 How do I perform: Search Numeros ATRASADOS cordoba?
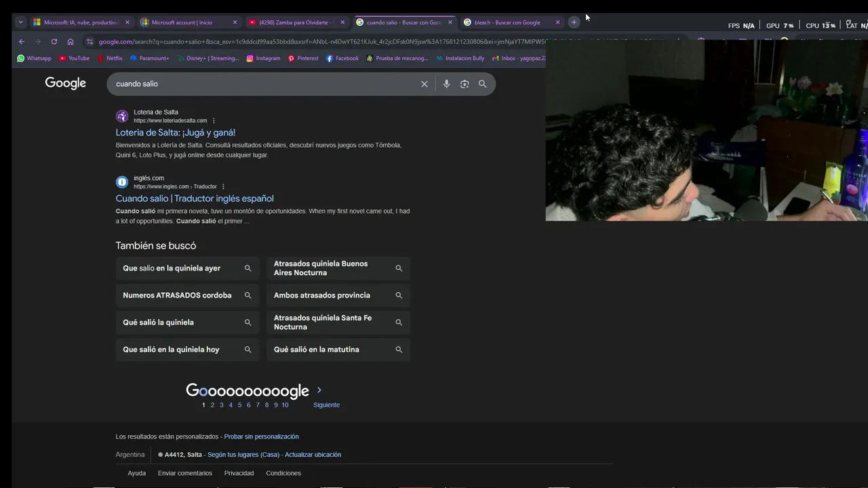pyautogui.click(x=187, y=296)
